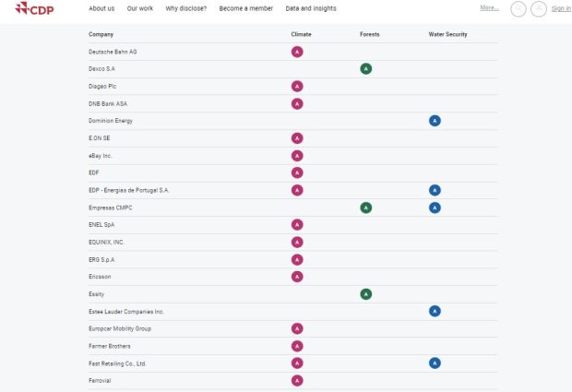This screenshot has height=392, width=572.
Task: Open Become a member menu
Action: [x=246, y=8]
